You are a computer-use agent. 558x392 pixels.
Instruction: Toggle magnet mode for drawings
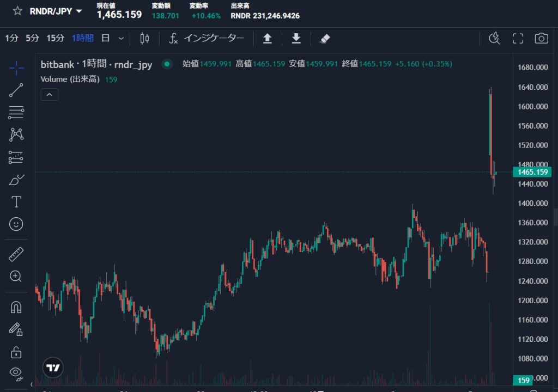pos(16,307)
